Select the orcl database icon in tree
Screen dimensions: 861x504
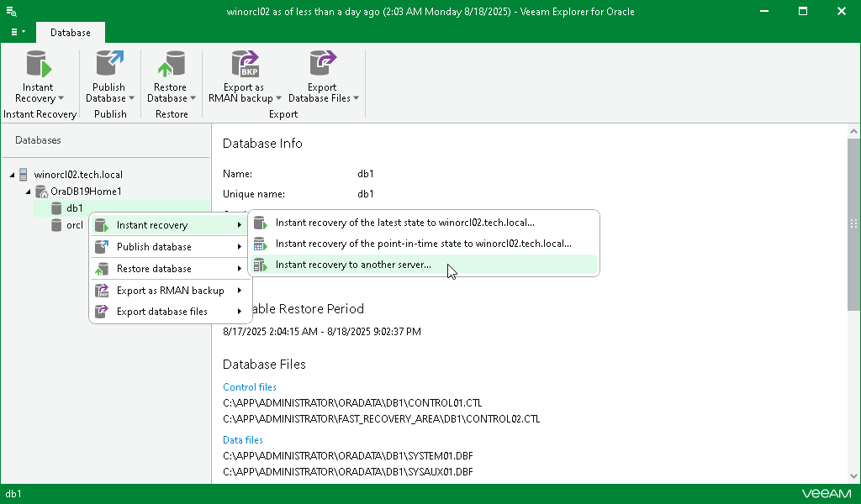(x=57, y=225)
